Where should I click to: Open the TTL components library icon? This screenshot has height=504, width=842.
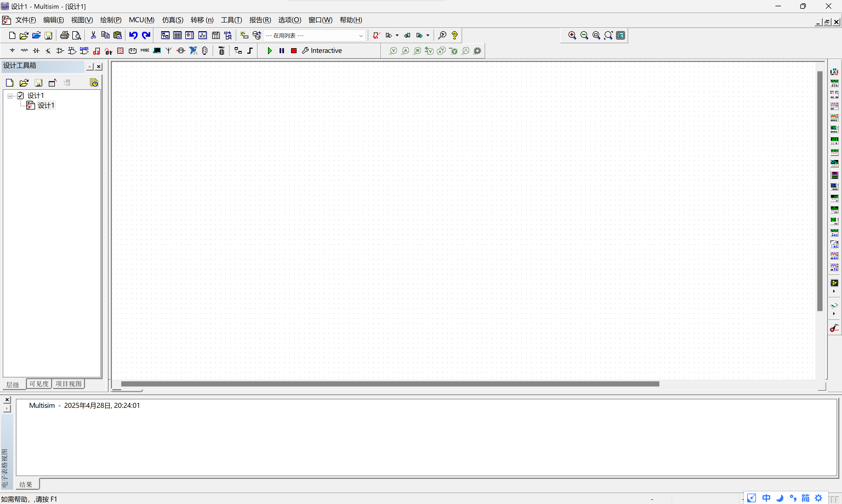[72, 51]
